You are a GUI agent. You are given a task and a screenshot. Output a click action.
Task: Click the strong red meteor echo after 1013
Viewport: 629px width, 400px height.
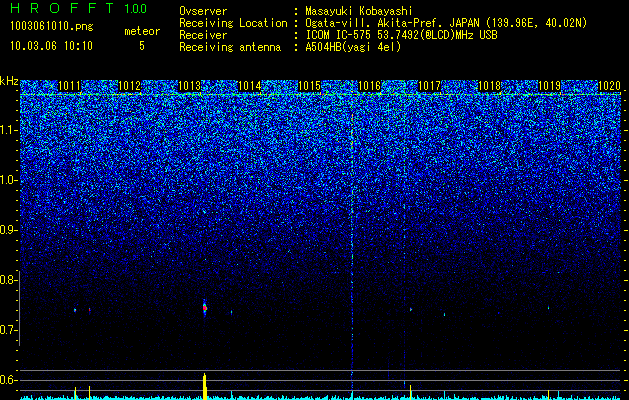(205, 308)
